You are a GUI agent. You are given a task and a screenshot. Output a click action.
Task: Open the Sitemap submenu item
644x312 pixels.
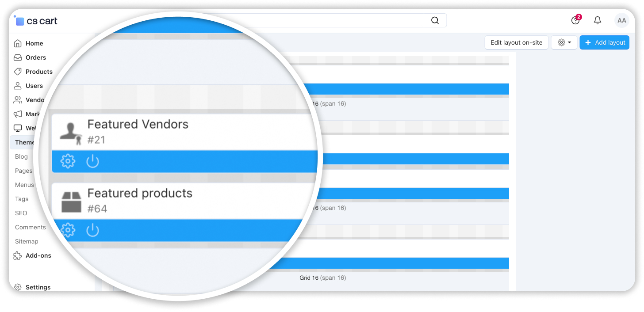27,241
